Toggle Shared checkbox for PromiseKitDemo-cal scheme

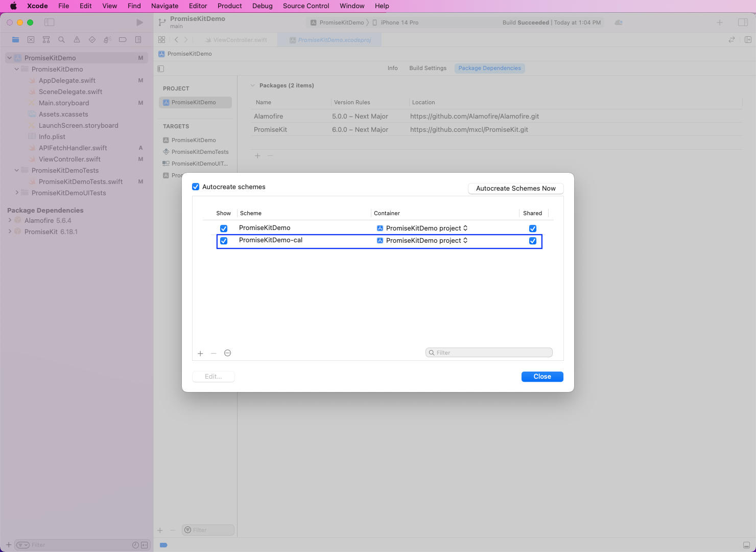pos(533,241)
